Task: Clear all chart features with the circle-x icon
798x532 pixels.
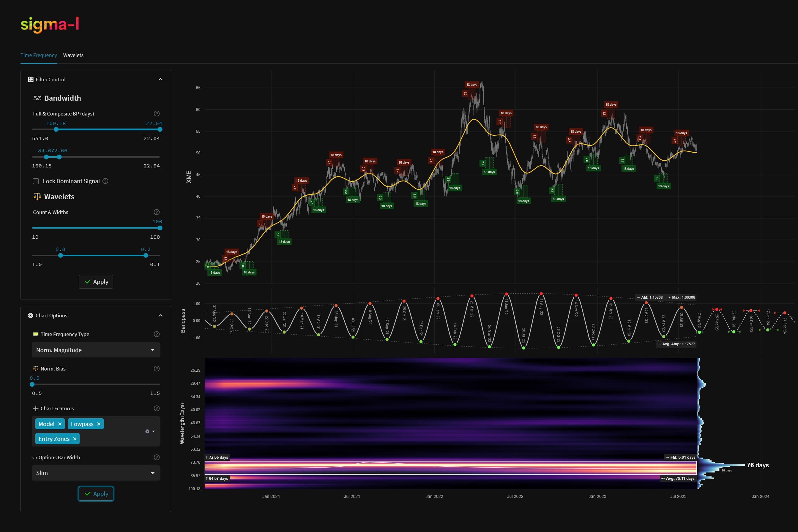Action: pyautogui.click(x=147, y=431)
